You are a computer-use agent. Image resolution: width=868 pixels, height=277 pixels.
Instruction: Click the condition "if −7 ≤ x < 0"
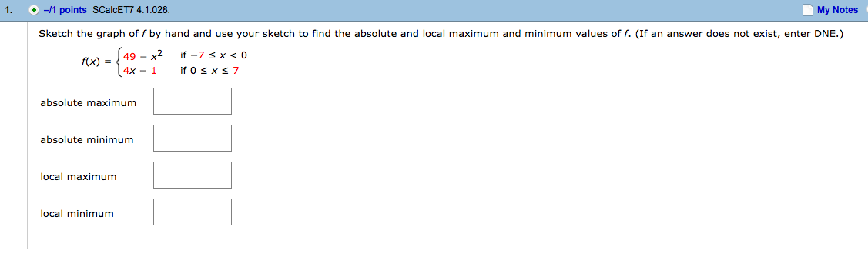(x=213, y=55)
